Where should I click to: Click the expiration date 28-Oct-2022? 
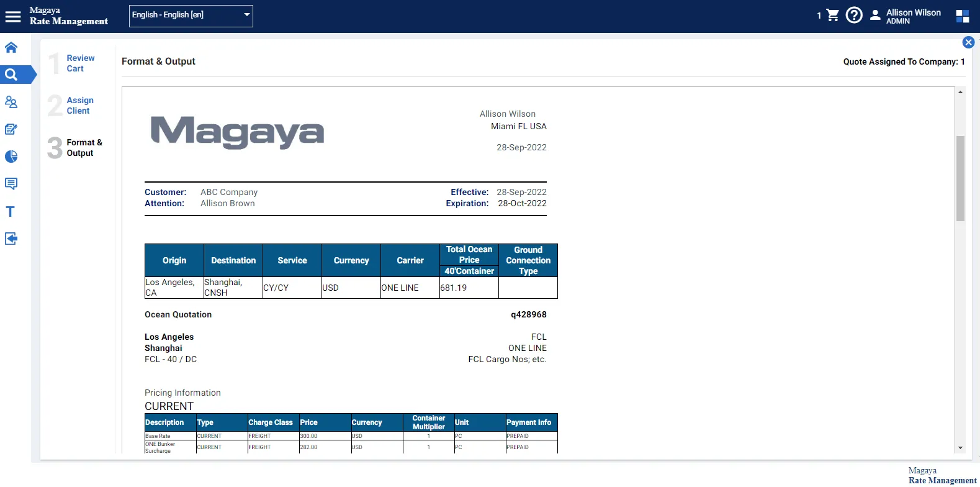point(523,203)
